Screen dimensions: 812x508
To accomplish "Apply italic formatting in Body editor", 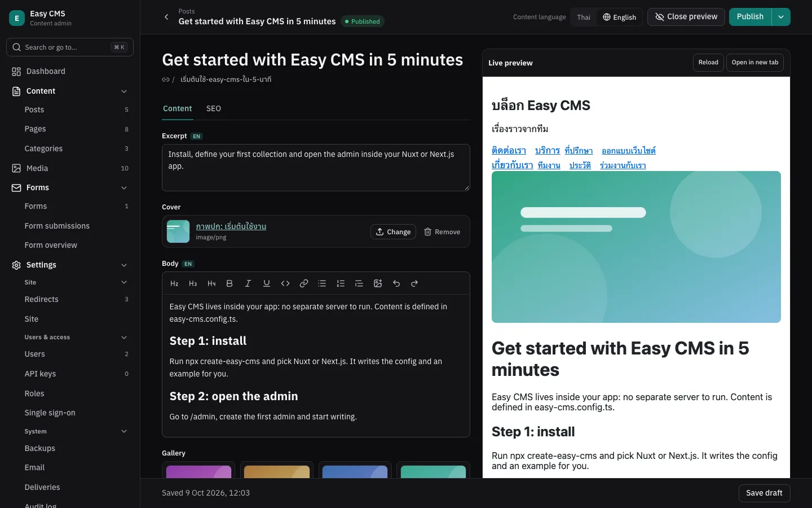I will click(248, 283).
